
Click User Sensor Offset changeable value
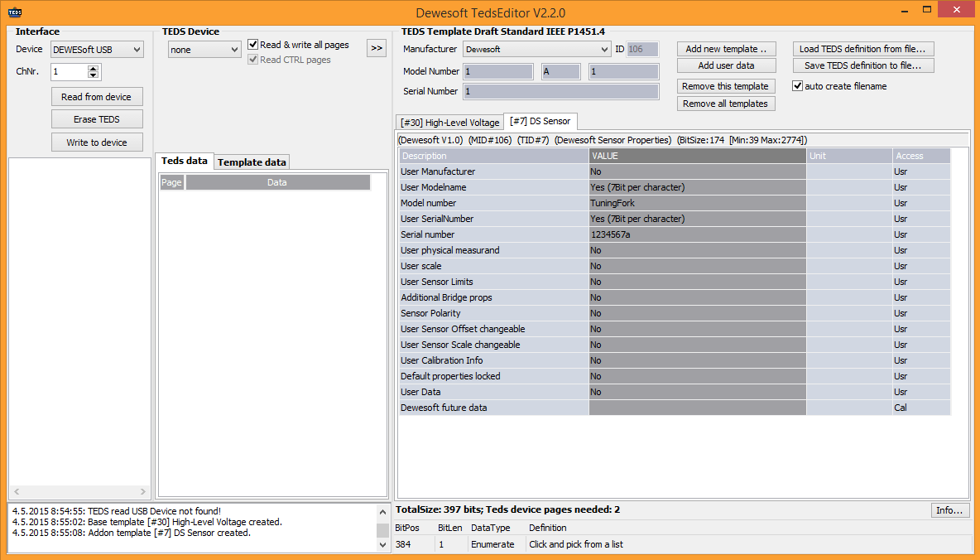tap(698, 329)
